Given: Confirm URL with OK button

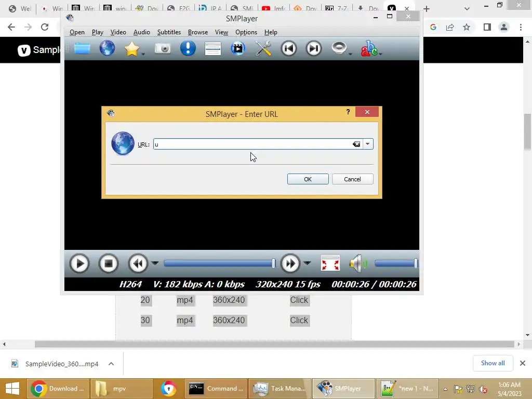Looking at the screenshot, I should tap(308, 179).
